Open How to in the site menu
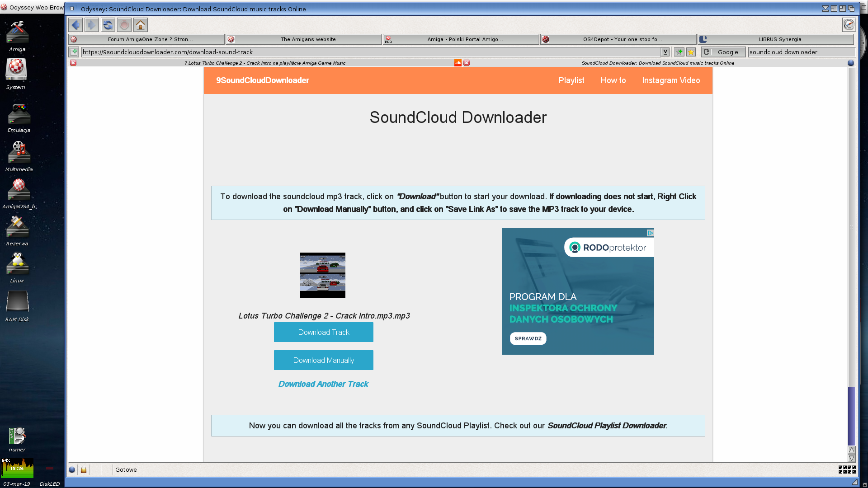 (x=613, y=80)
